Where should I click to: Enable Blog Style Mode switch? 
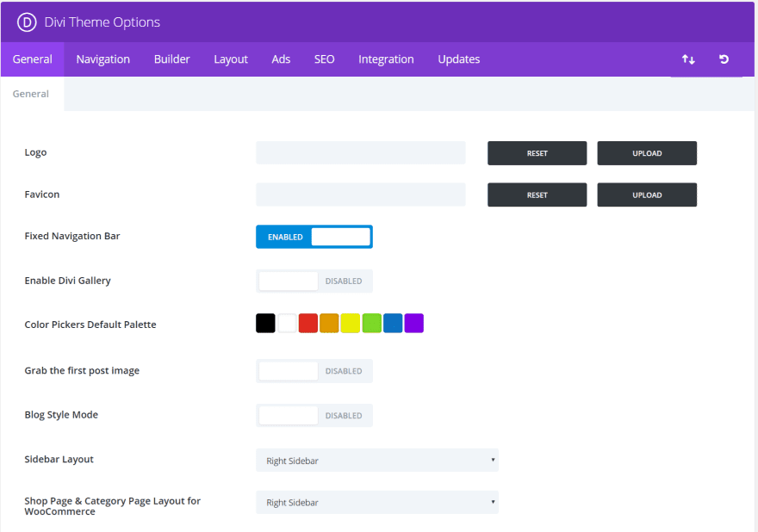click(x=314, y=415)
